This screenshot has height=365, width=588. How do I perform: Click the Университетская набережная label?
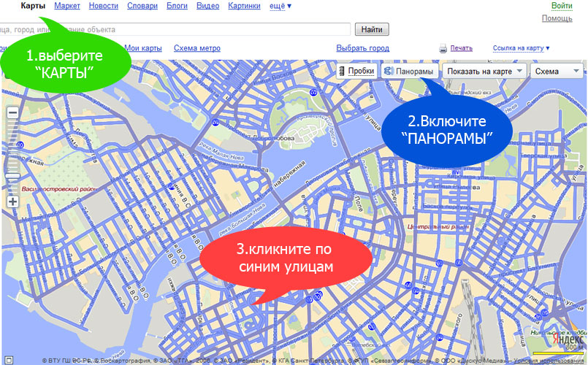pos(268,188)
